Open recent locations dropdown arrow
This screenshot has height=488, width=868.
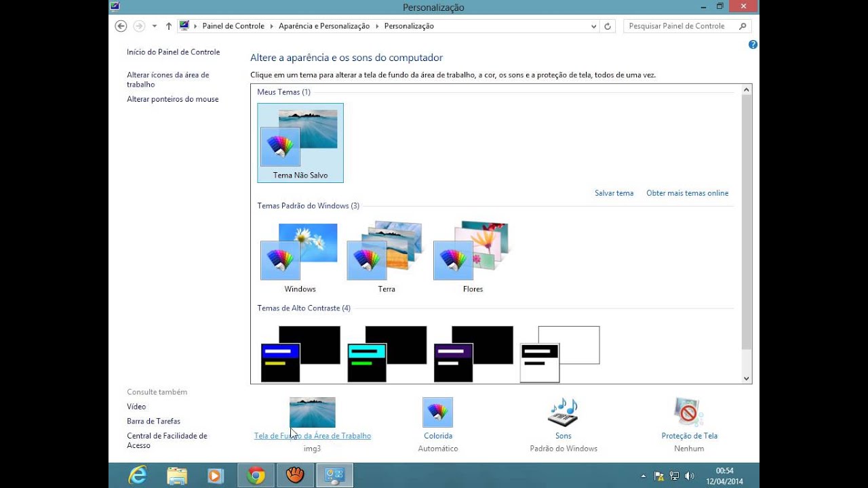coord(155,26)
